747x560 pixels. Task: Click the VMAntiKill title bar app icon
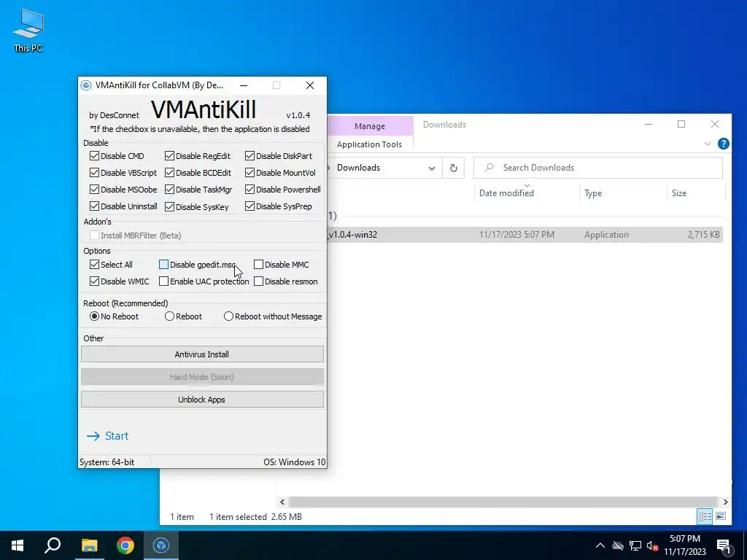[x=86, y=85]
